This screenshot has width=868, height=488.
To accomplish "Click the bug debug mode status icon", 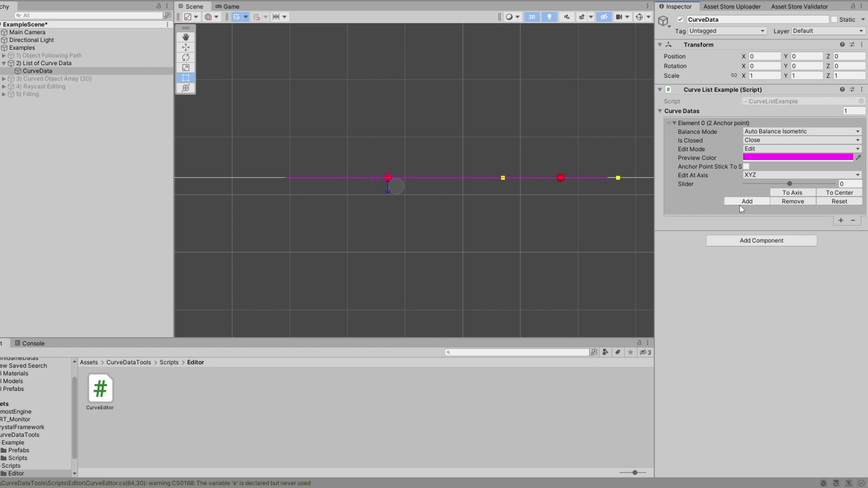I will [x=824, y=483].
